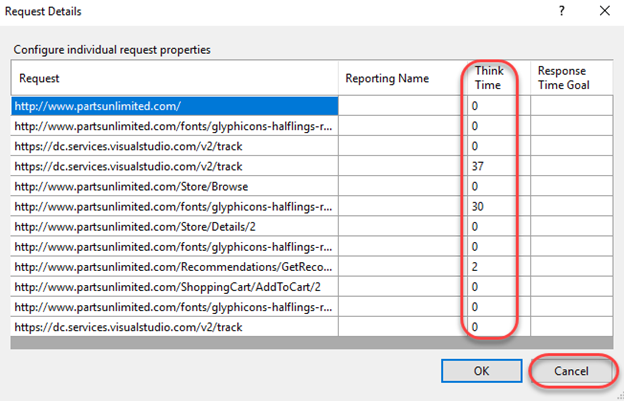Click Reporting Name cell for think-time-30 fonts row
The height and width of the screenshot is (401, 624).
click(x=403, y=206)
